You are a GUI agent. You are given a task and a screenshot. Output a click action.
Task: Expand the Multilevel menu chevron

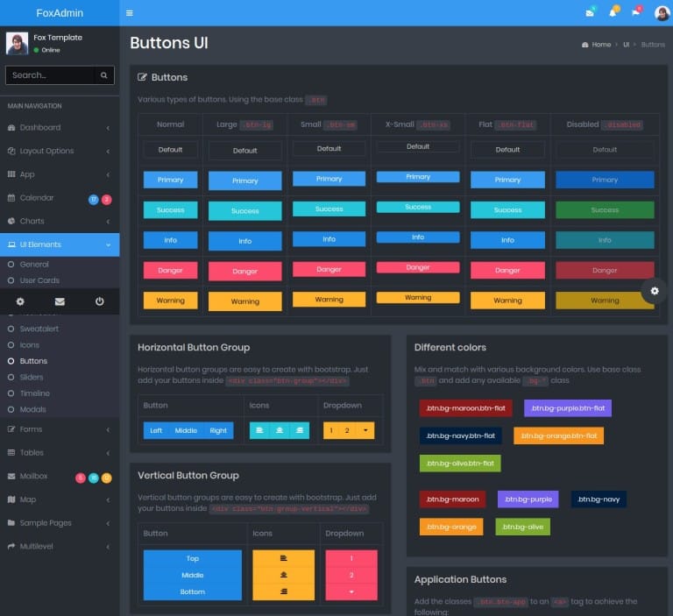tap(108, 547)
